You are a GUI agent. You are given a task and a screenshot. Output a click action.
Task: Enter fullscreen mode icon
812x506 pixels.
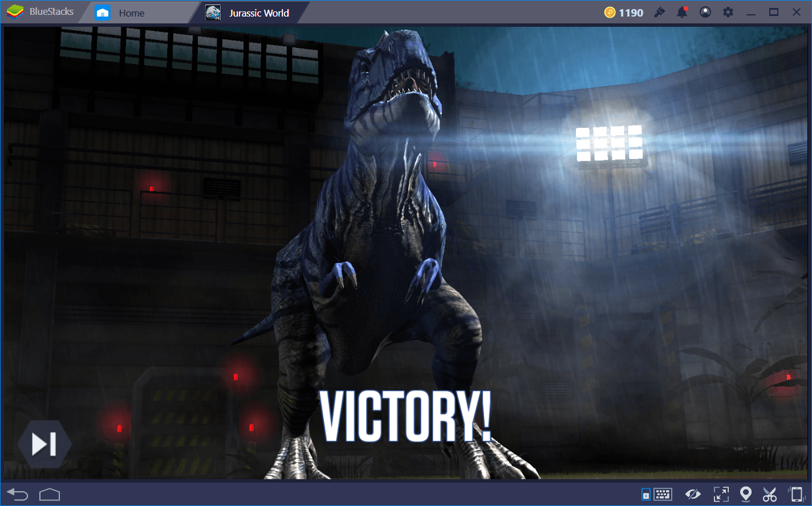tap(721, 494)
